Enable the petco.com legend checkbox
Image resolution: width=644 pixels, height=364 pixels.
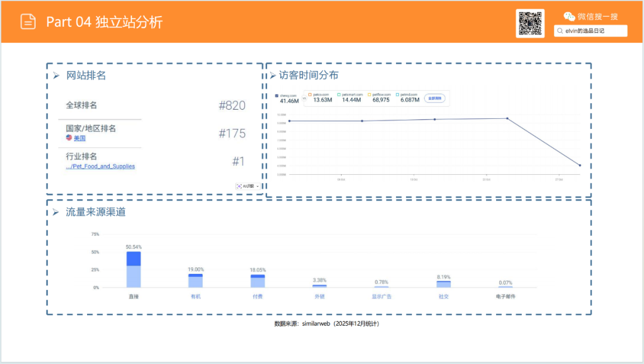309,94
